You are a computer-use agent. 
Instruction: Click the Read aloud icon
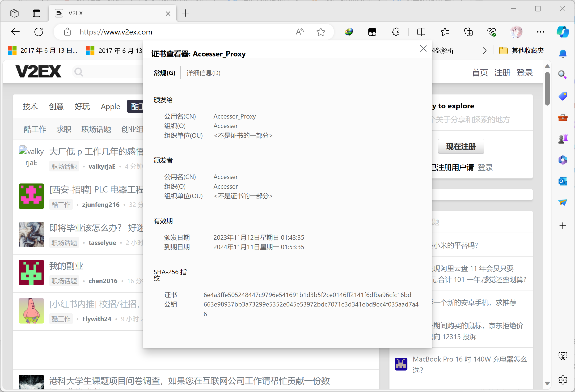(x=299, y=32)
